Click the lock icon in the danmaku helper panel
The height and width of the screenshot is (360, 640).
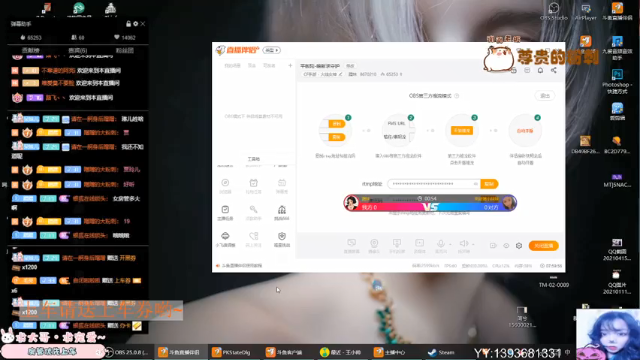pos(129,24)
